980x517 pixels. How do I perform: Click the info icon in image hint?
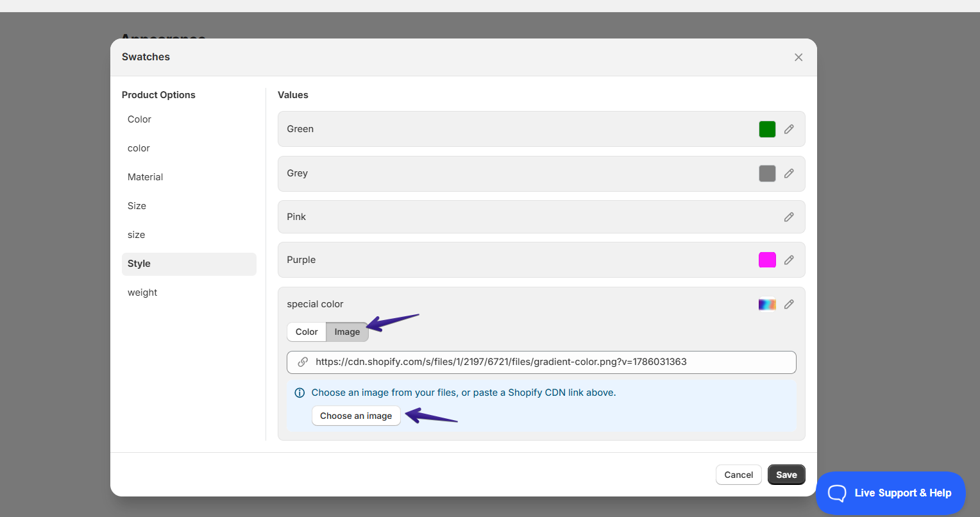(x=300, y=393)
